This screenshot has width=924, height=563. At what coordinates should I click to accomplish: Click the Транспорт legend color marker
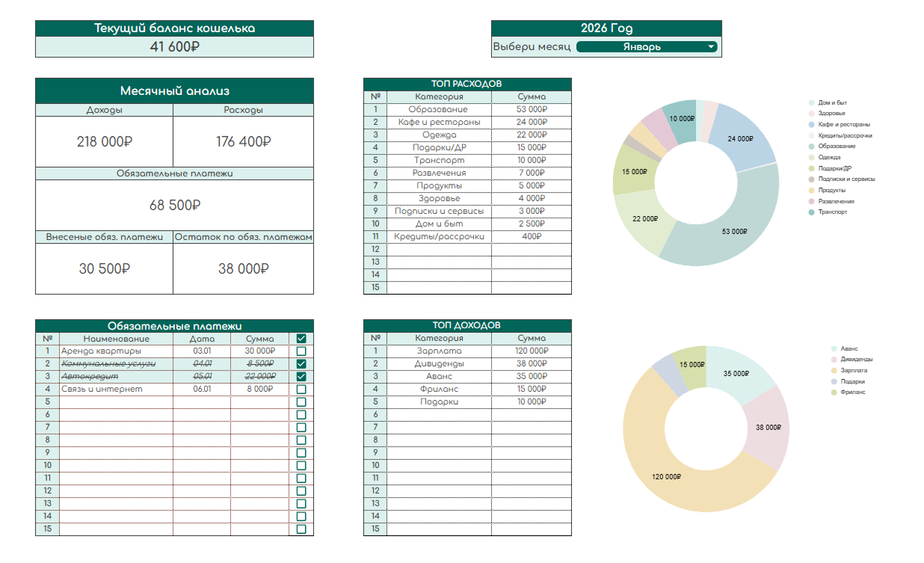click(x=811, y=212)
